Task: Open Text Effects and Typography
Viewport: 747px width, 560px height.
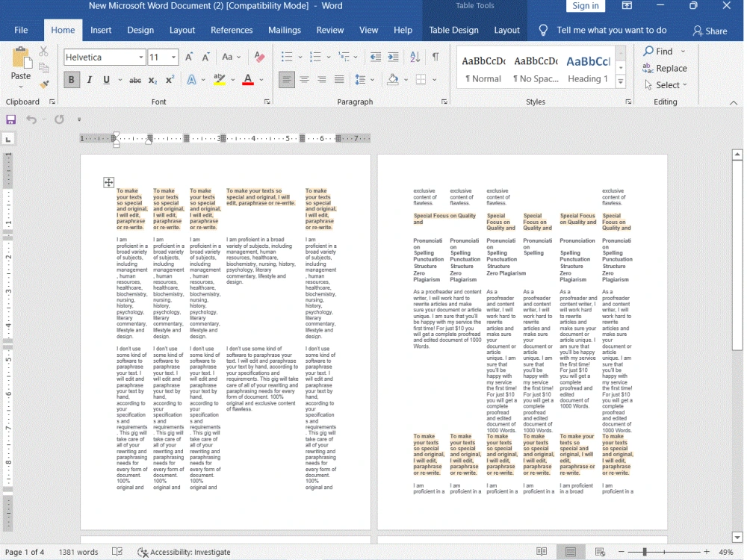Action: (x=191, y=80)
